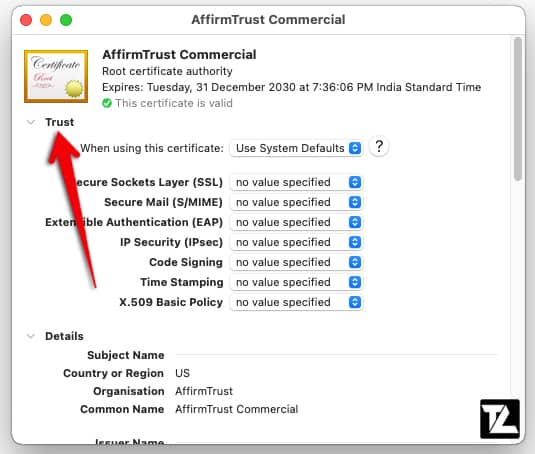Close the window with red button
The image size is (535, 454).
[x=26, y=20]
